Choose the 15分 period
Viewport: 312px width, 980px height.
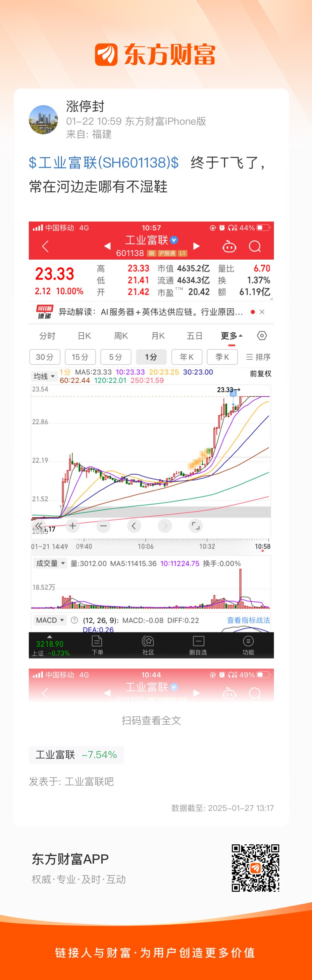80,357
